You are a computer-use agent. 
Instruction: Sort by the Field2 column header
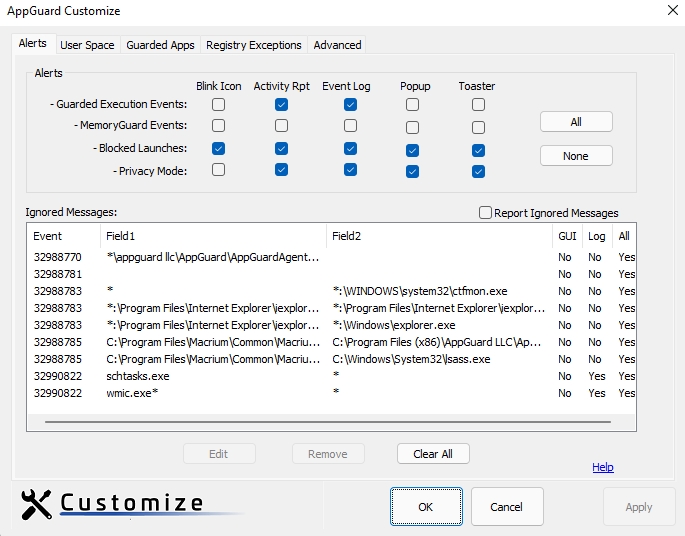tap(439, 236)
